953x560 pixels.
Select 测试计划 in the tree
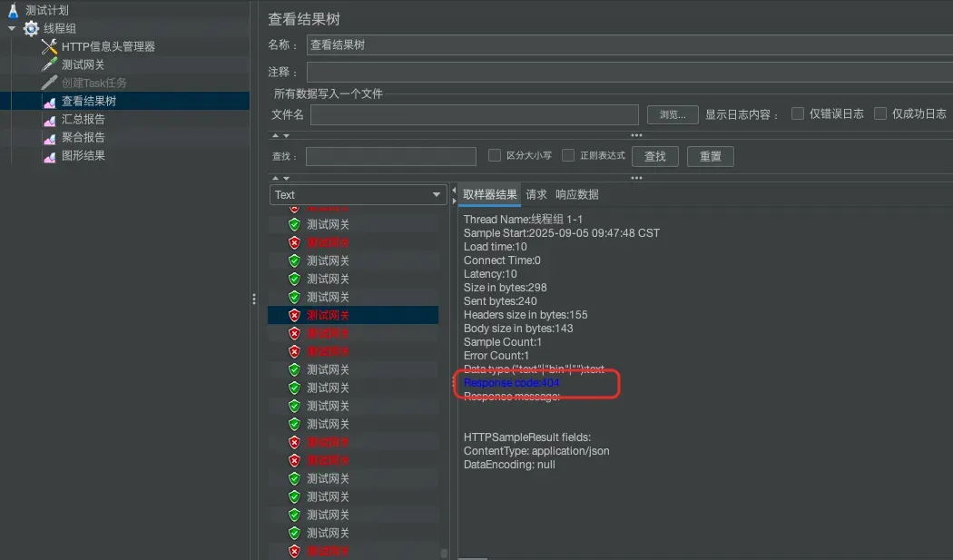[47, 10]
